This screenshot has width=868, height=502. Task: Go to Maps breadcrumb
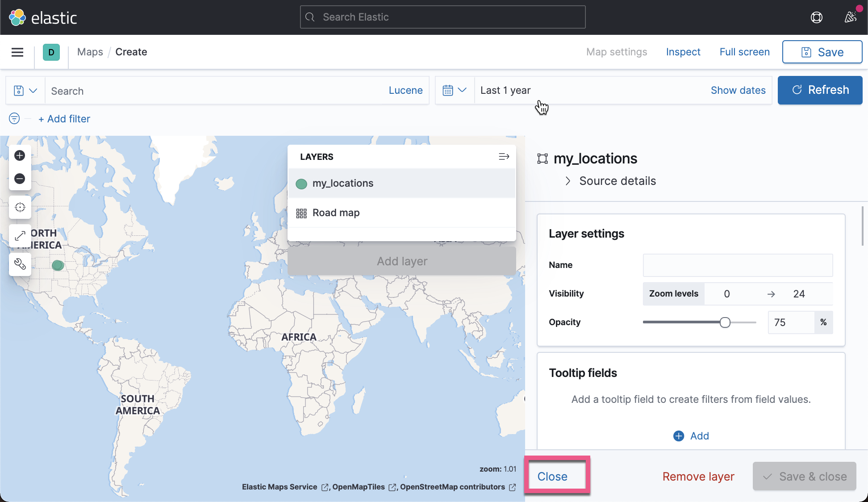90,52
